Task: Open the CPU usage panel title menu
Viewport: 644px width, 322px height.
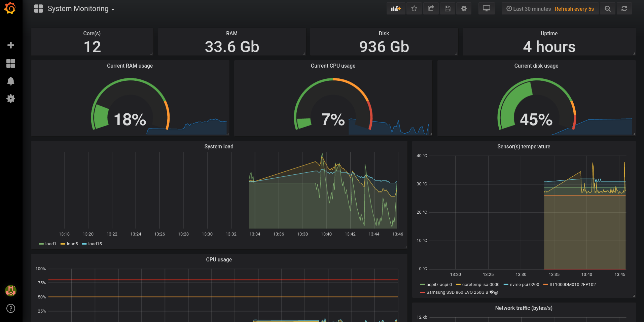Action: click(x=219, y=259)
